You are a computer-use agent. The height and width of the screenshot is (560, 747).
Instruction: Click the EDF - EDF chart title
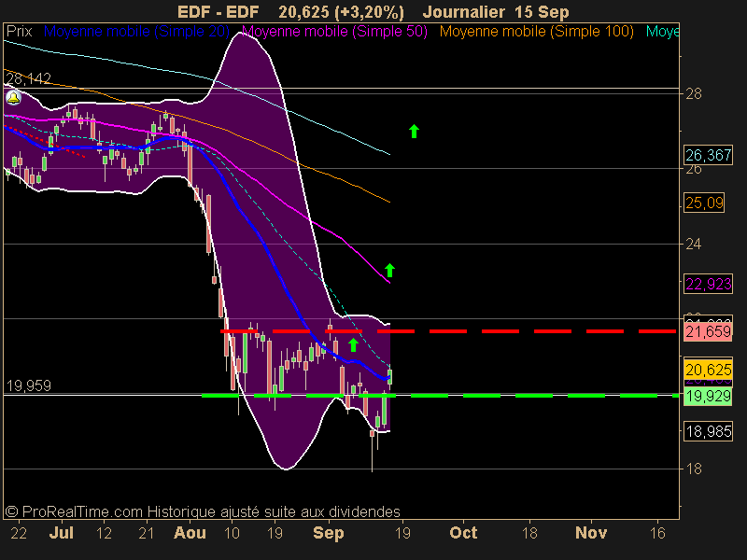[218, 12]
